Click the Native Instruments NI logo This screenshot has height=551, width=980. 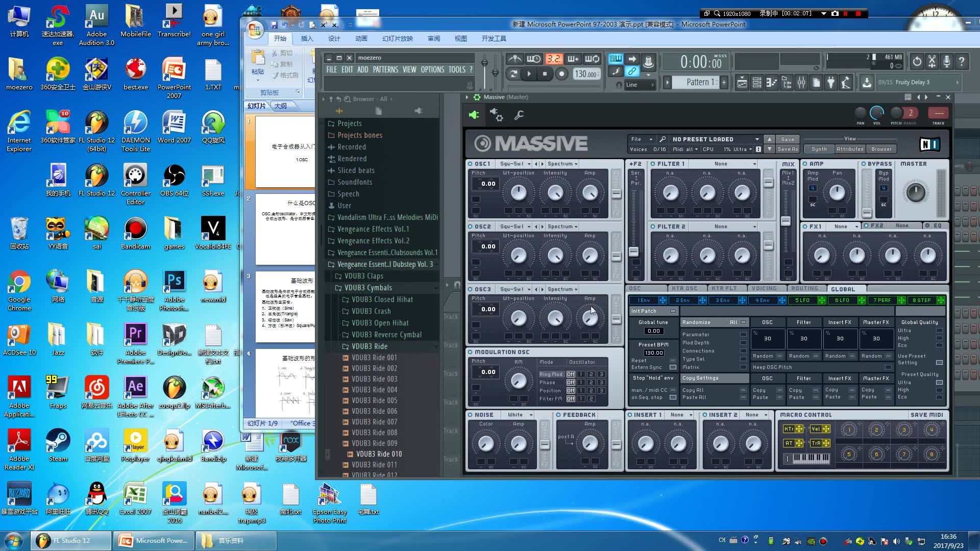[930, 144]
